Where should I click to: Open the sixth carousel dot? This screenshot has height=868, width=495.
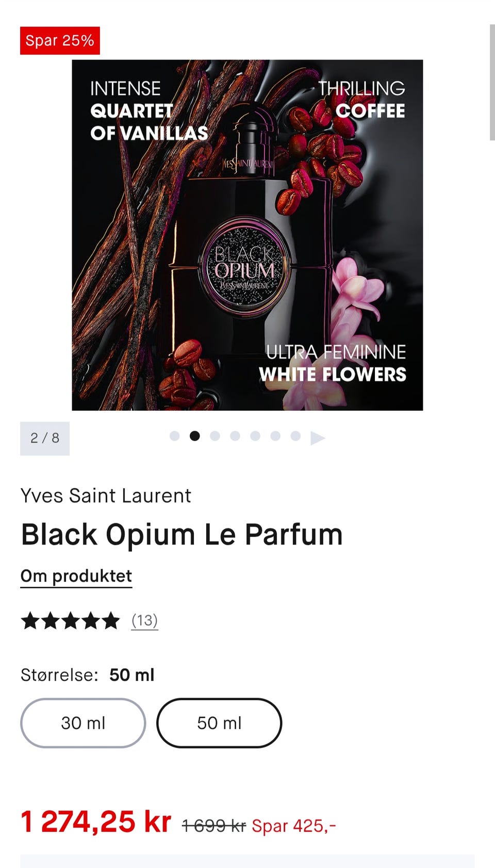click(275, 436)
